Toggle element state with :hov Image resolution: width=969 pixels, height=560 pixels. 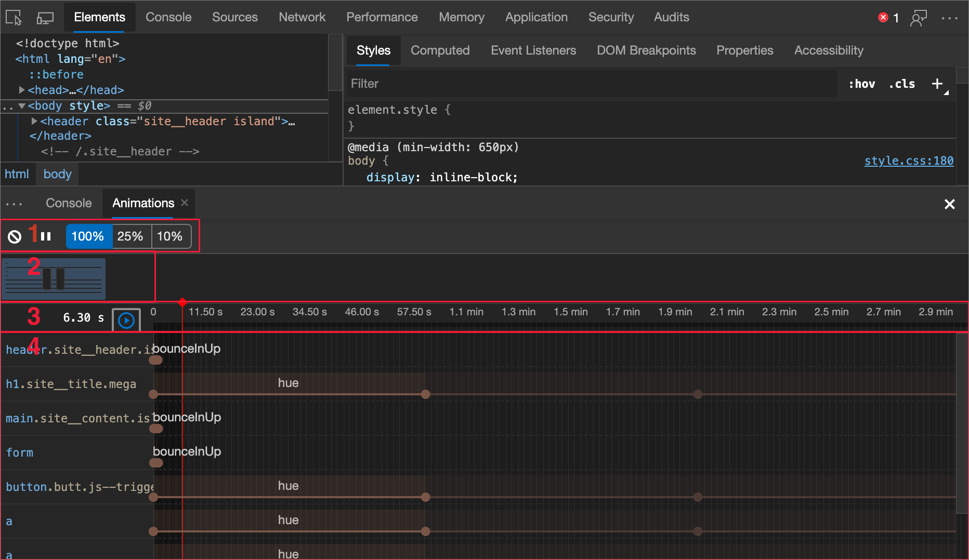(x=861, y=84)
